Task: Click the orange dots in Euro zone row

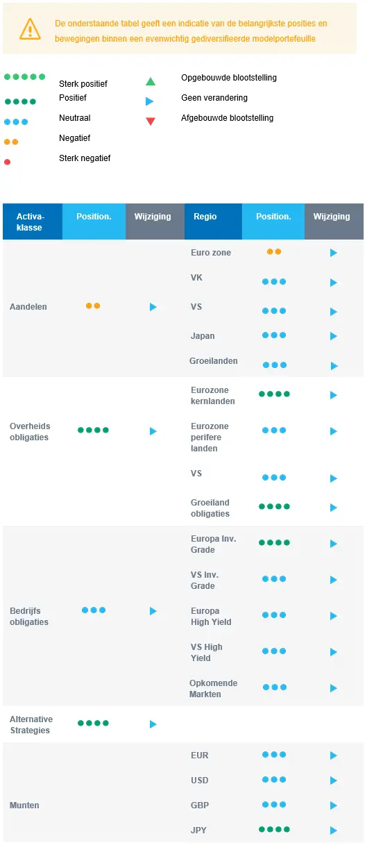Action: [x=274, y=251]
